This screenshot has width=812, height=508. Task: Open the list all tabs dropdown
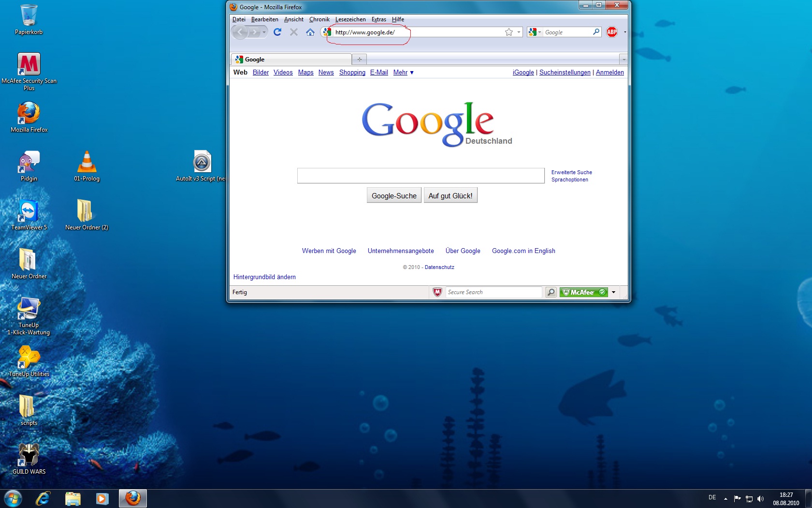(x=623, y=60)
